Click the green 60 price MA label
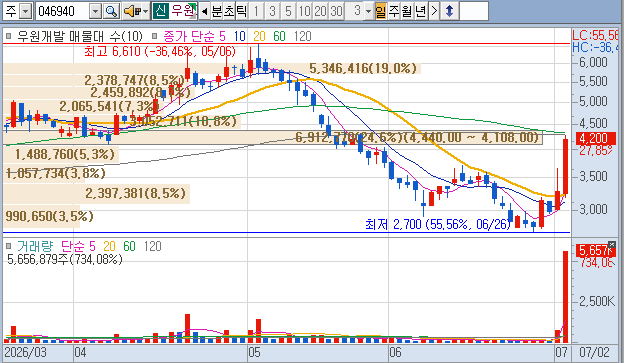Screen dimensions: 624x363 click(x=279, y=36)
